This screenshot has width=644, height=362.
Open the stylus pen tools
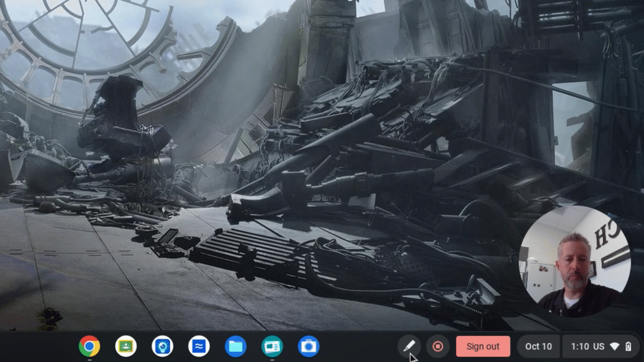(x=409, y=346)
